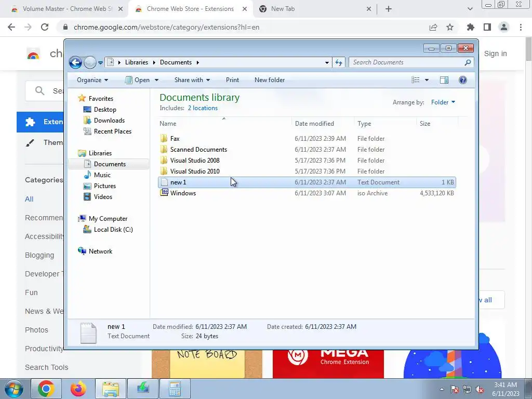Open Chrome three-dot menu
The image size is (532, 399).
(521, 27)
